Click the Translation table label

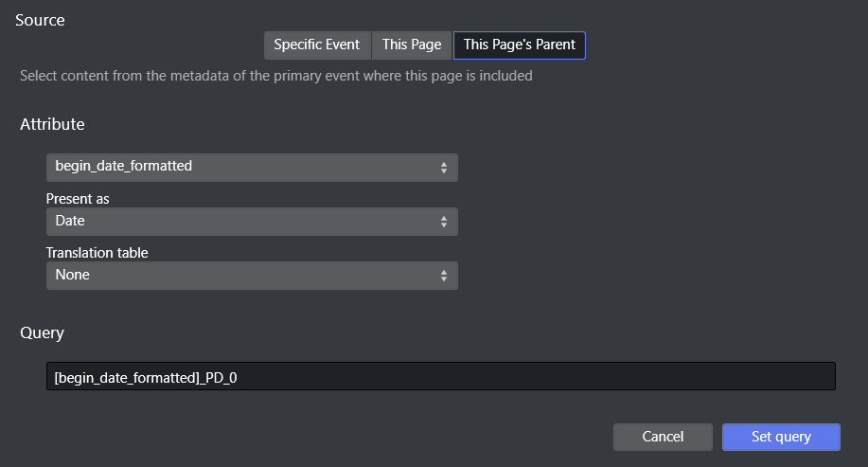(x=97, y=253)
